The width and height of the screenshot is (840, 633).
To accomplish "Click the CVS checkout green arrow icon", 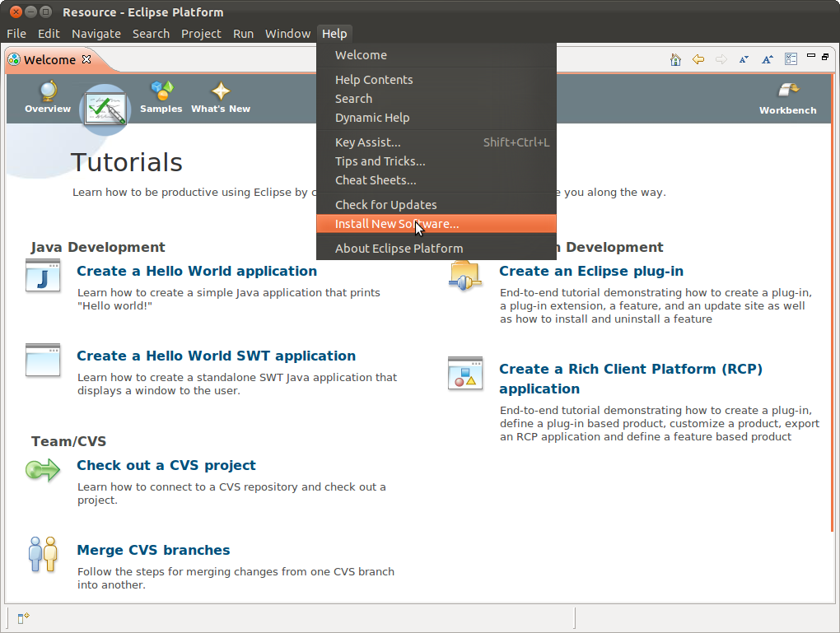I will pos(43,470).
